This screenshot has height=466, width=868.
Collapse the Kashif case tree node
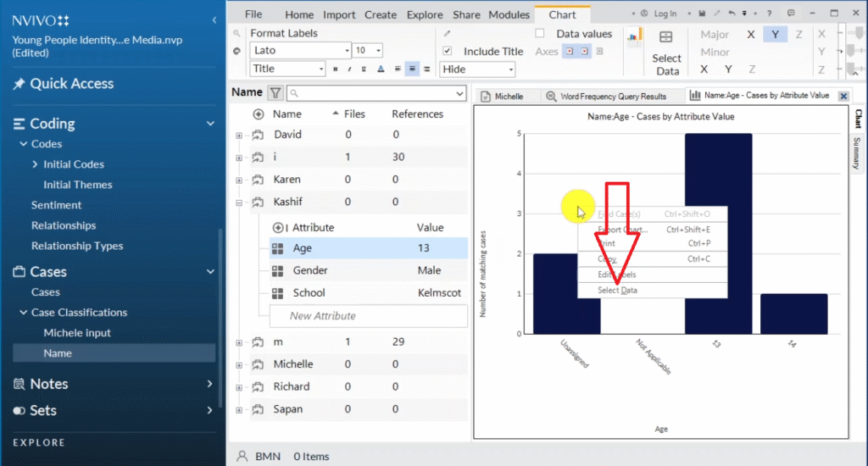[239, 202]
